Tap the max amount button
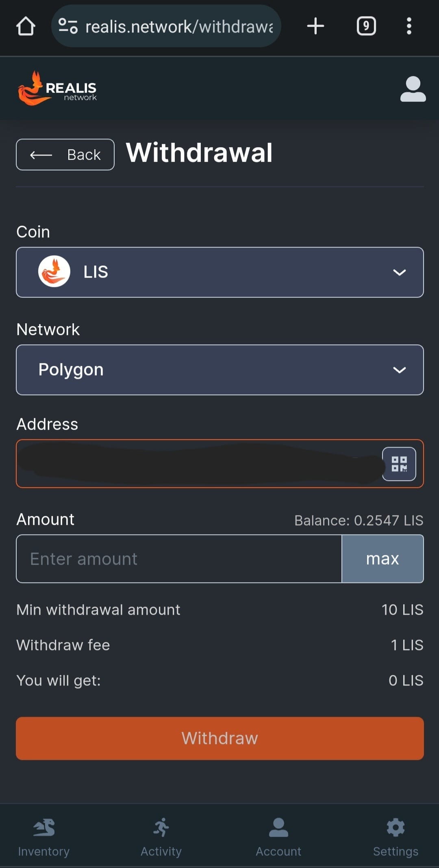The width and height of the screenshot is (439, 868). [x=382, y=559]
